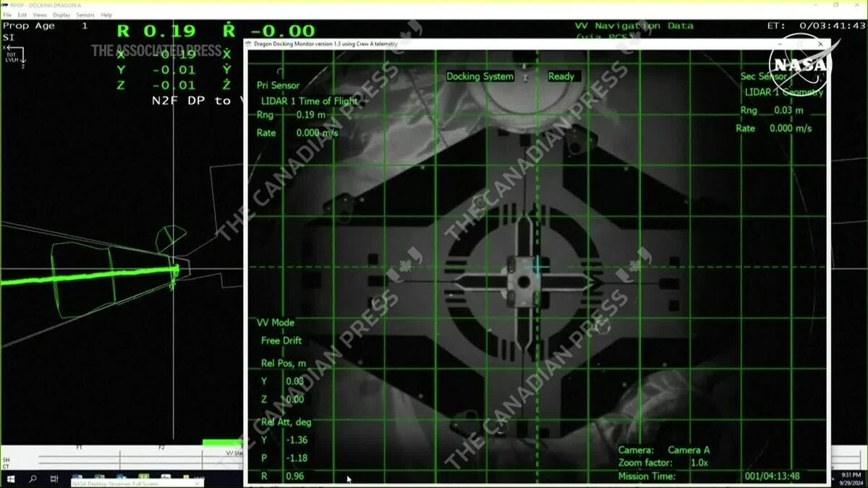Click the Rel Att, deg label
This screenshot has width=868, height=488.
coord(286,422)
